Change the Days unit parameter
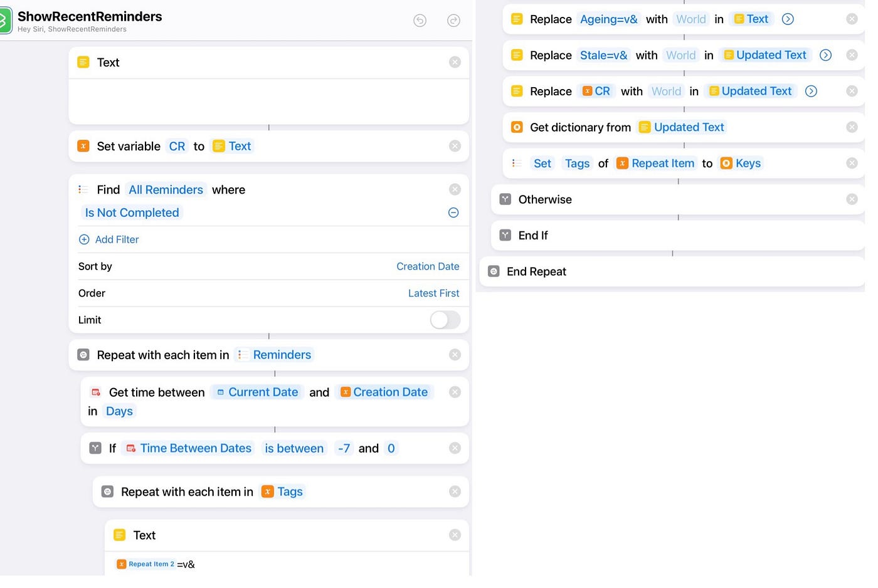This screenshot has height=588, width=878. point(119,411)
